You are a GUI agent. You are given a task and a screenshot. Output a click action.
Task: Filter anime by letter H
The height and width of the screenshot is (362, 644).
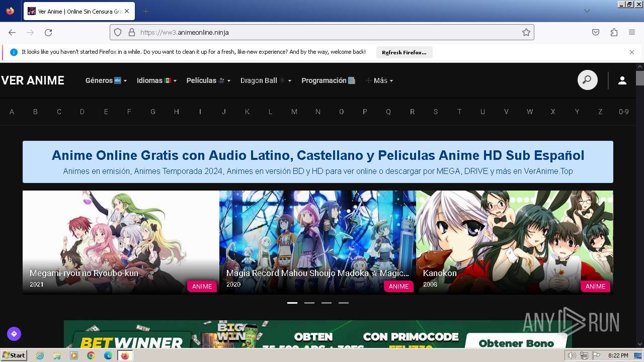pyautogui.click(x=177, y=112)
